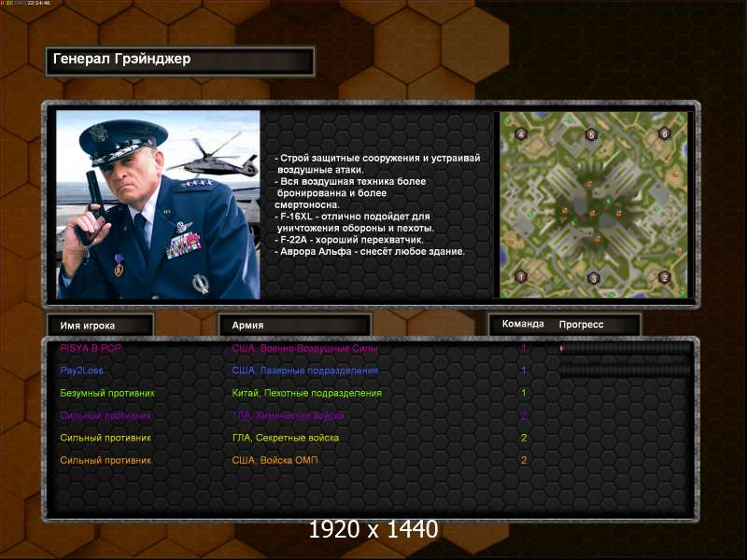Click army 'США, Лазерные подразделения'

pos(305,371)
